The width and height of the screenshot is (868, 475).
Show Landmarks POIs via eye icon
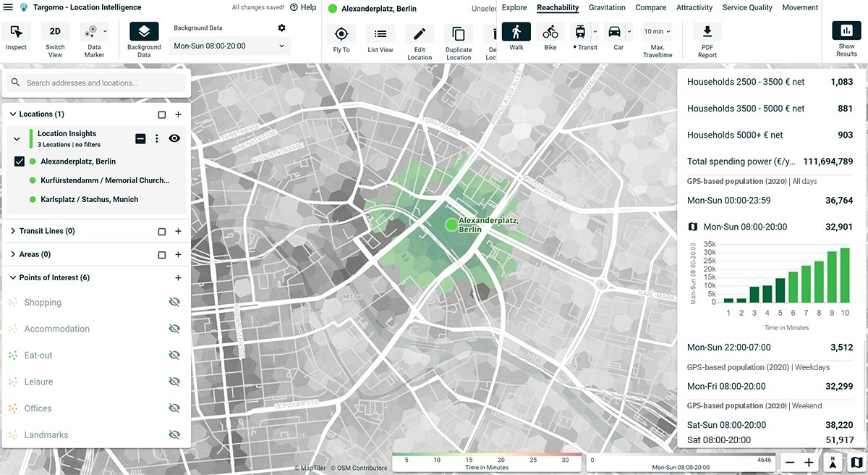(174, 434)
